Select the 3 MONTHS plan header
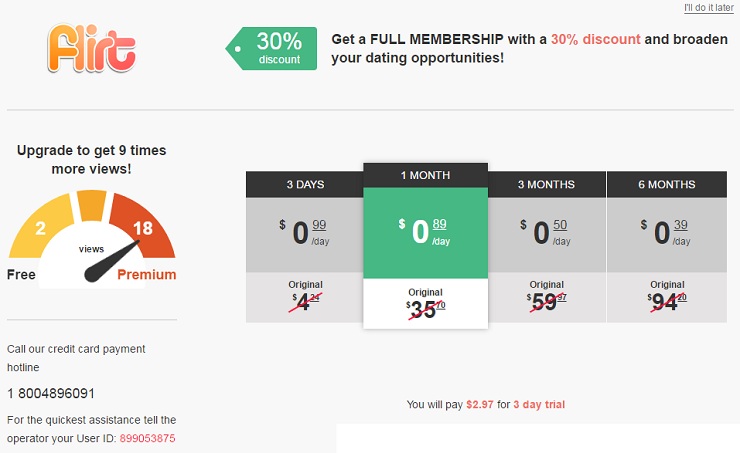This screenshot has height=453, width=740. point(546,184)
